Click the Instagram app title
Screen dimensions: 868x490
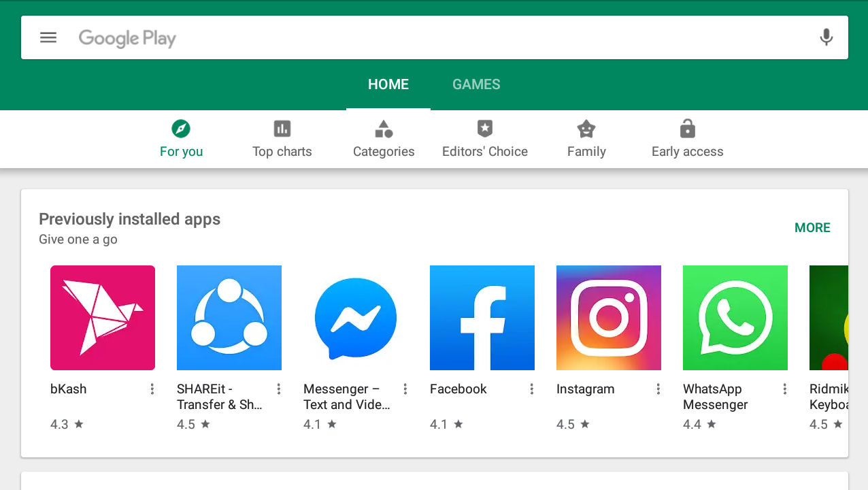[x=586, y=389]
